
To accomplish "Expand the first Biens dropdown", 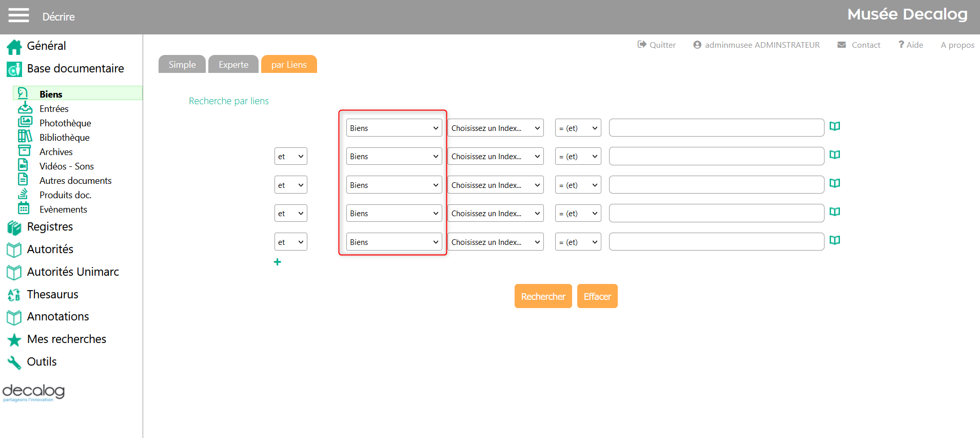I will (394, 128).
